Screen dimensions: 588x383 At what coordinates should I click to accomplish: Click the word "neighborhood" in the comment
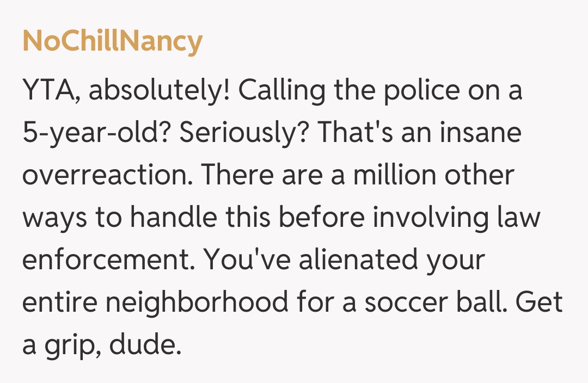197,302
